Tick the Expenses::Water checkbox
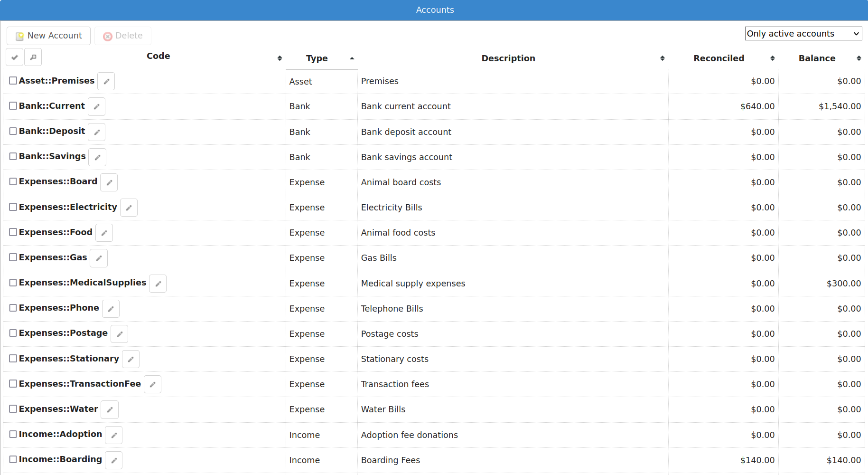The width and height of the screenshot is (868, 475). point(13,409)
